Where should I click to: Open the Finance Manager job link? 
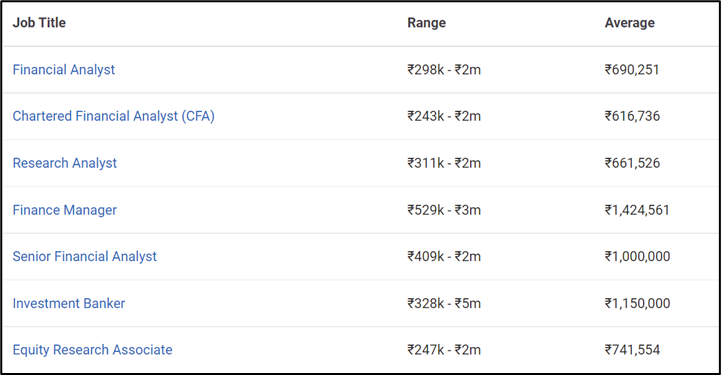click(x=65, y=210)
